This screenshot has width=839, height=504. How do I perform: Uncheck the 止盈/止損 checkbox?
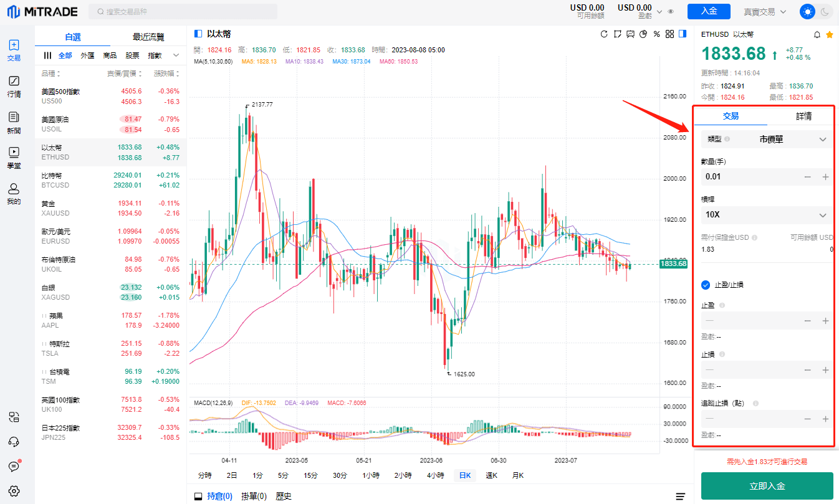click(x=706, y=285)
